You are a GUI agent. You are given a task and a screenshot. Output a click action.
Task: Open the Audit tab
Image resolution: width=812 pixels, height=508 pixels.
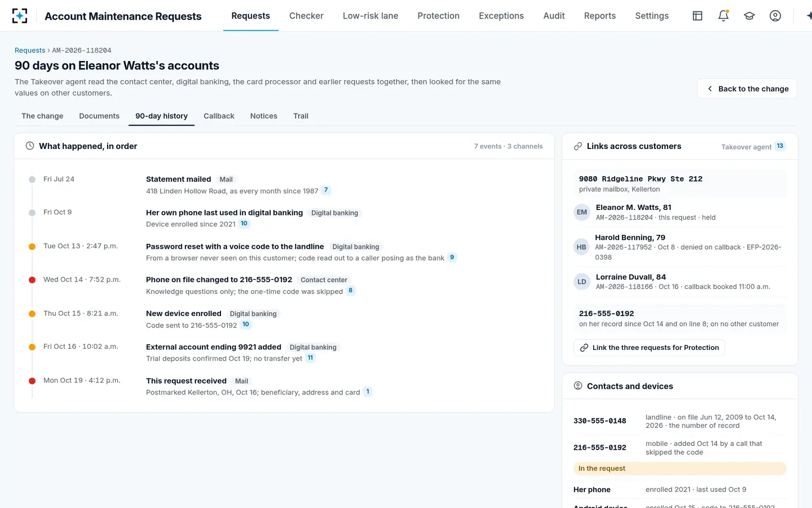coord(554,16)
